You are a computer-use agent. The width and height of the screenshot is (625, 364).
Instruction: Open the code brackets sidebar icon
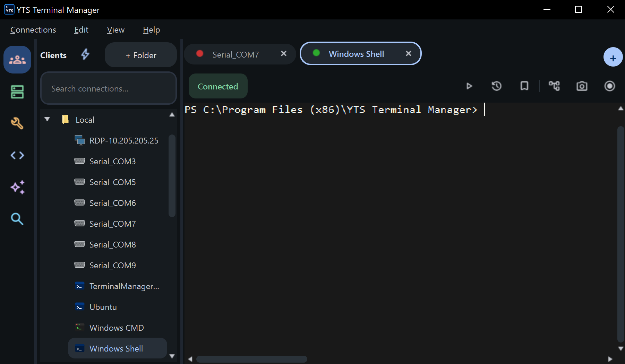click(x=17, y=155)
